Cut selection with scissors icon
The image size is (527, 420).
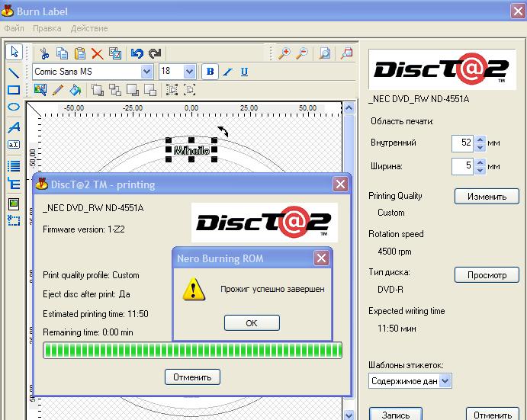pos(44,53)
